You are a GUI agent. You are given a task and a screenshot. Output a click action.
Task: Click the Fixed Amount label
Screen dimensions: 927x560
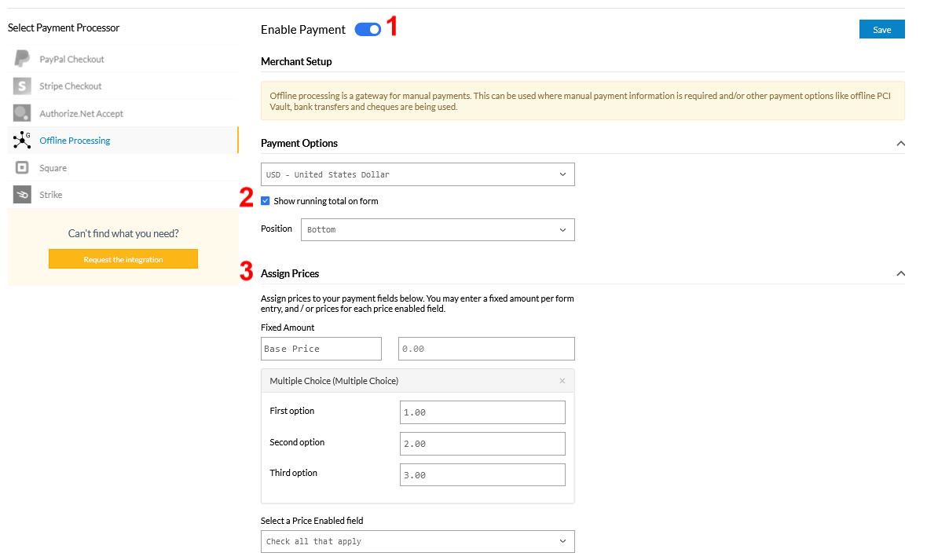pyautogui.click(x=288, y=328)
